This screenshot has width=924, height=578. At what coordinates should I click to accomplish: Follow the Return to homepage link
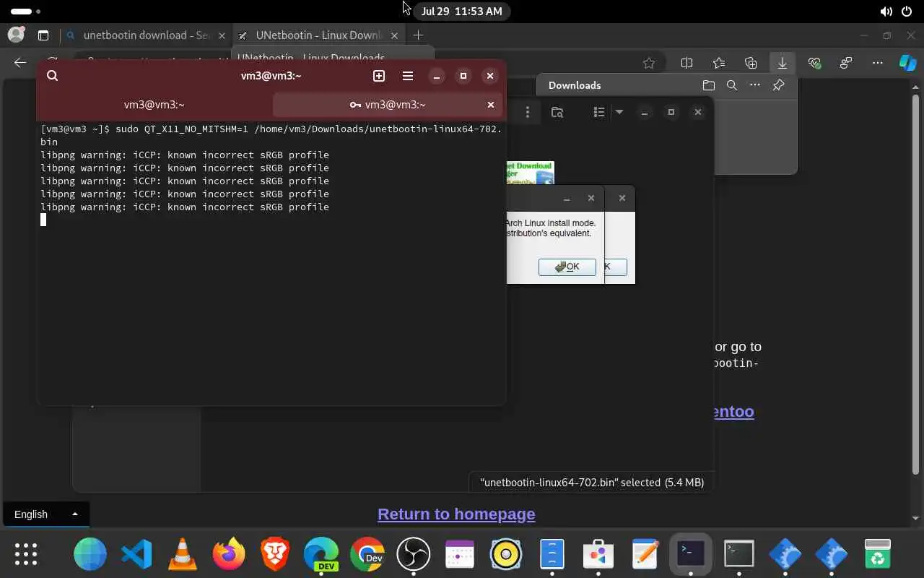click(x=456, y=514)
